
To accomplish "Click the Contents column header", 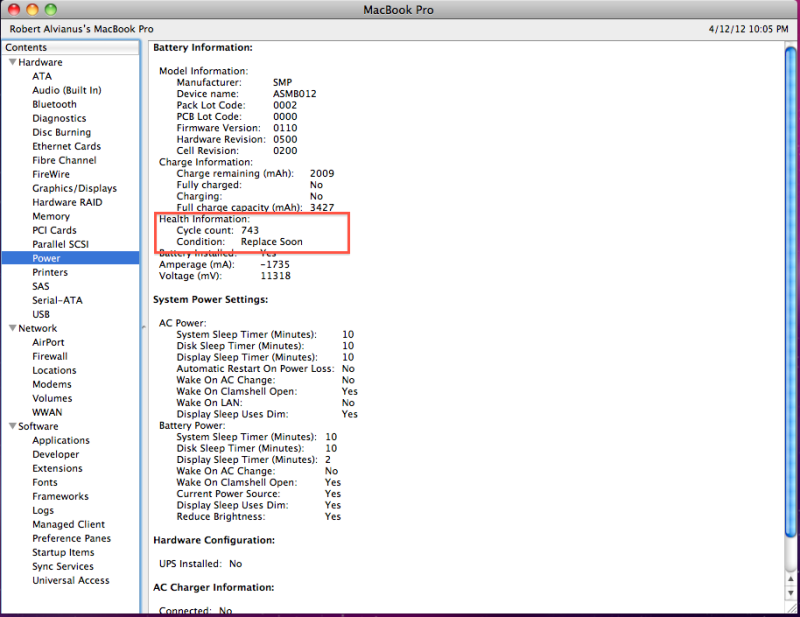I will point(70,47).
